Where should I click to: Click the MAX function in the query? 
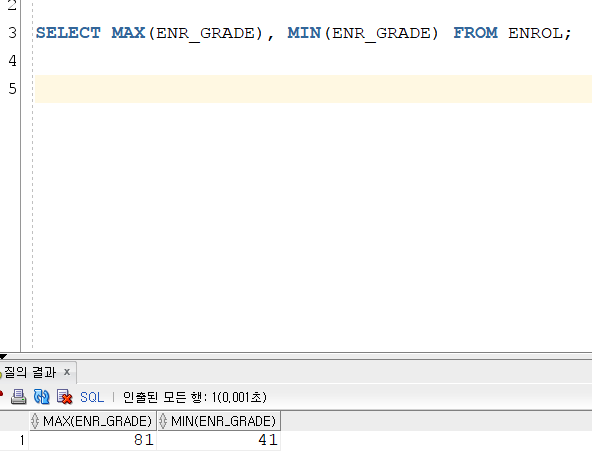(x=128, y=33)
